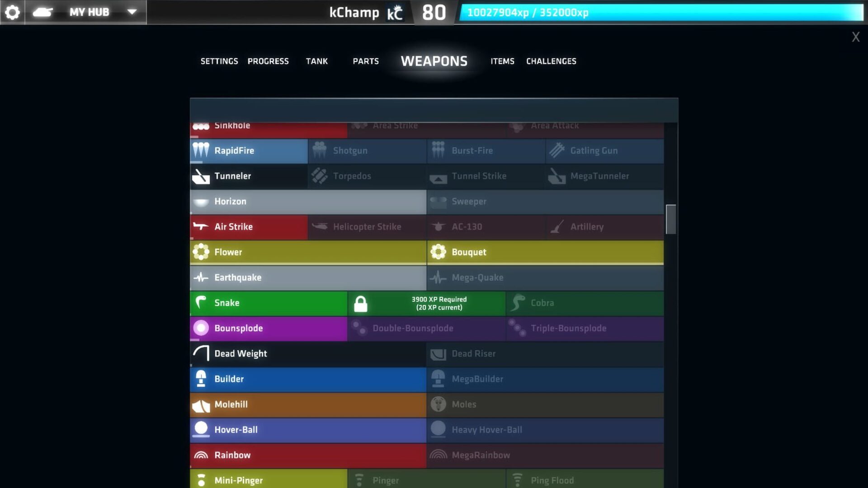This screenshot has width=868, height=488.
Task: Select the RapidFire weapon icon
Action: (x=201, y=150)
